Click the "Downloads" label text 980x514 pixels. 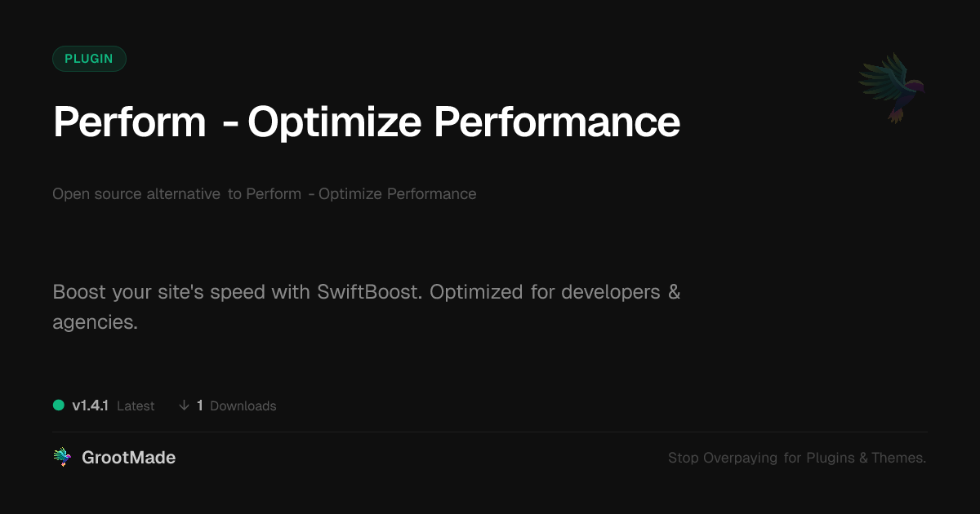[243, 405]
